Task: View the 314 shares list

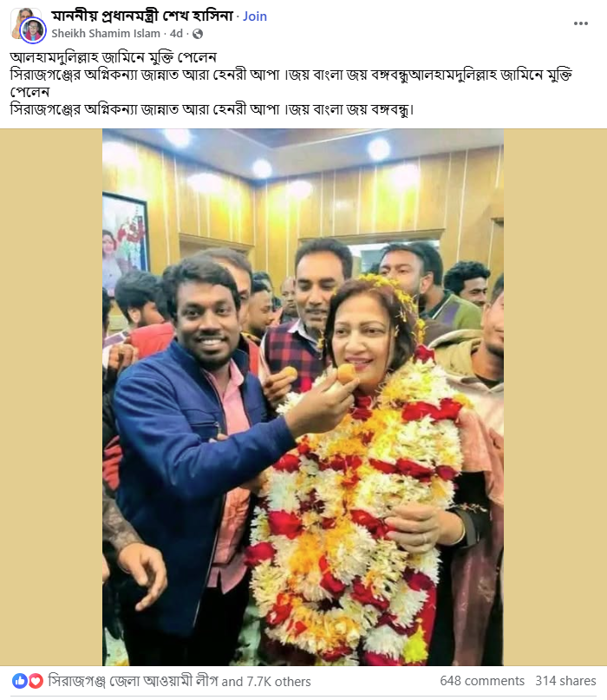Action: coord(565,681)
